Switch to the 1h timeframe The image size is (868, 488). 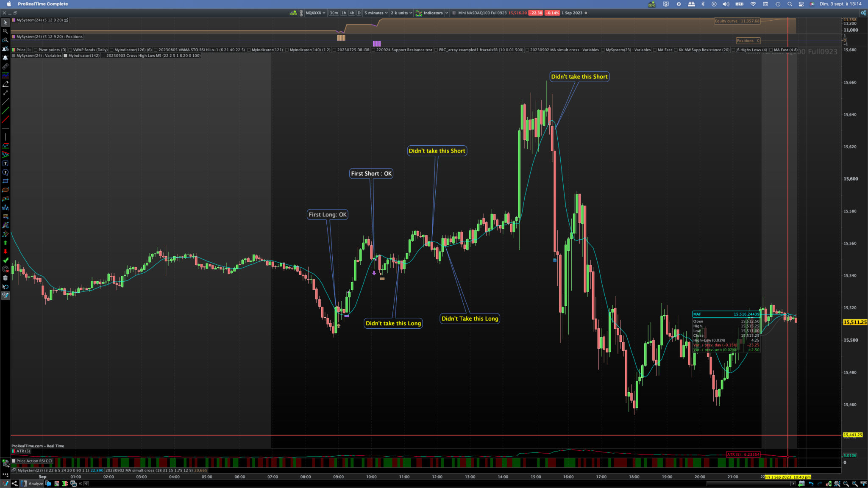pos(344,13)
